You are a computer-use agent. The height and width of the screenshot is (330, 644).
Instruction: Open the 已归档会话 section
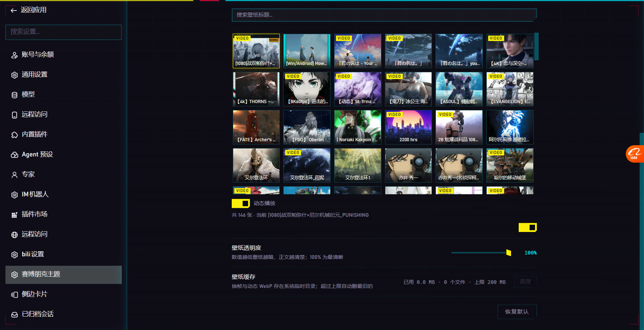63,314
